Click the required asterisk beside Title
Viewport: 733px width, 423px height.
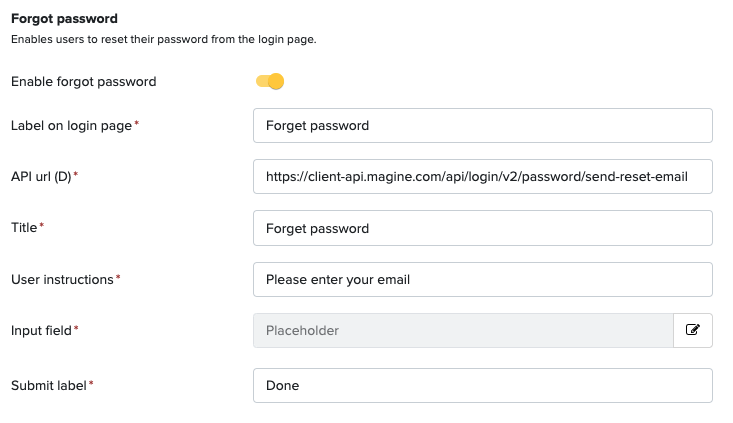[x=42, y=226]
